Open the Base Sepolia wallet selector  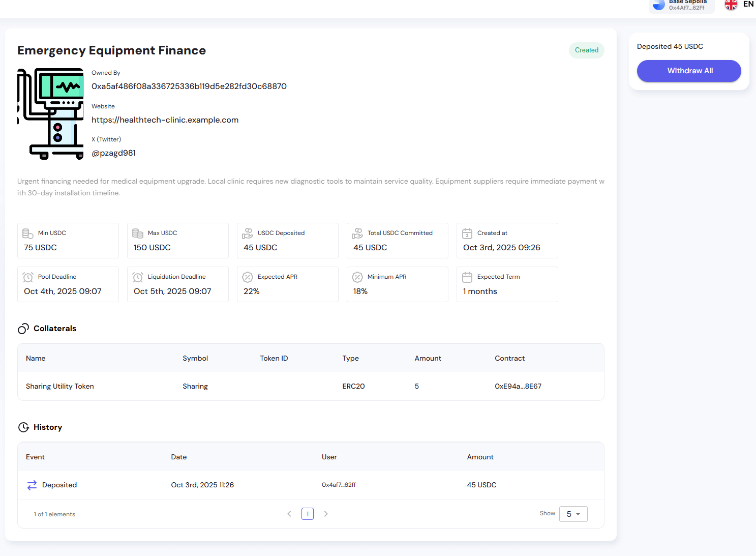pyautogui.click(x=681, y=5)
